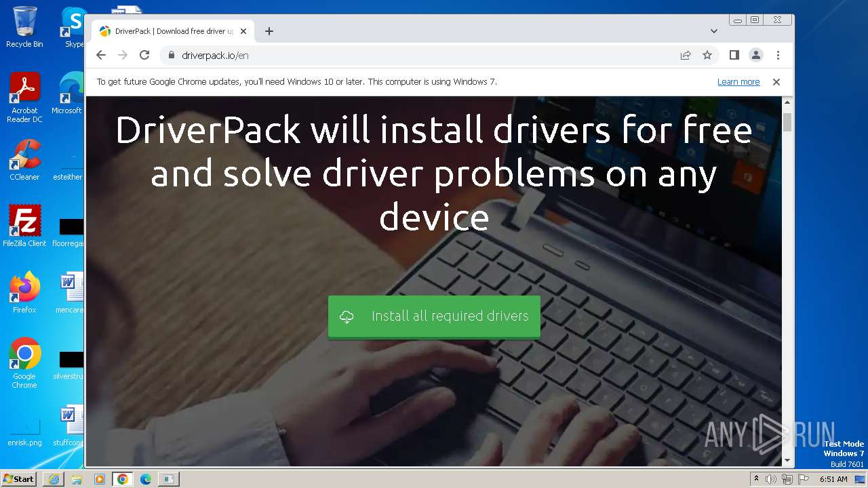868x488 pixels.
Task: Click the last pinned taskbar application icon
Action: 168,479
